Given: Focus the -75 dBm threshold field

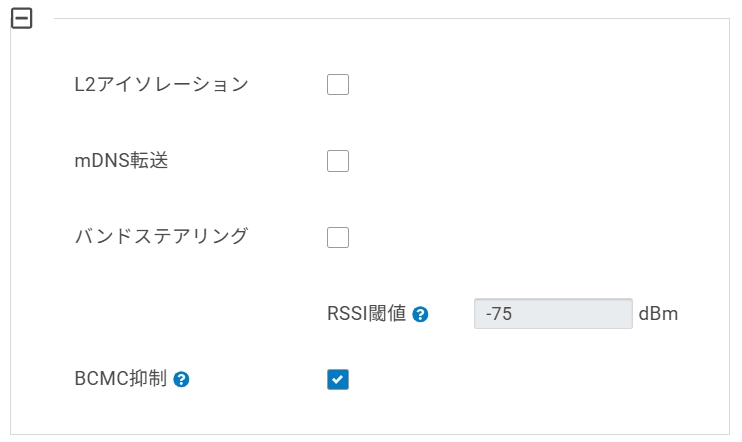Looking at the screenshot, I should pos(553,313).
